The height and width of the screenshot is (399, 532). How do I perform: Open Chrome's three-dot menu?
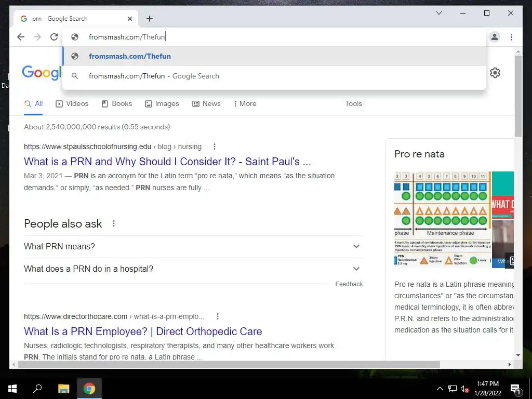pyautogui.click(x=511, y=37)
